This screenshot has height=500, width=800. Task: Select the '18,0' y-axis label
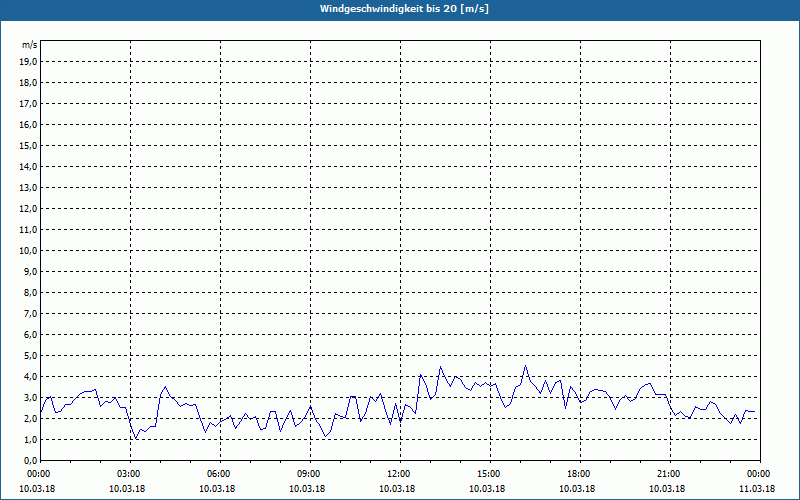pos(28,83)
